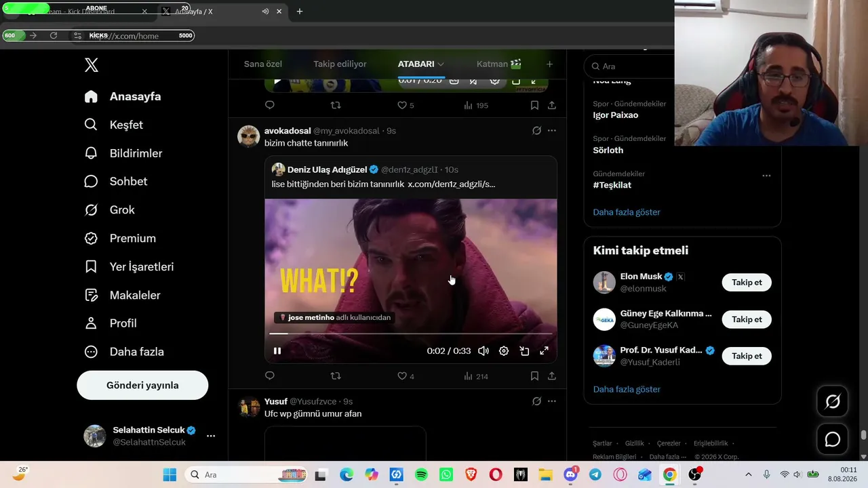This screenshot has width=868, height=488.
Task: Open more options on avokadosal's post
Action: [552, 131]
